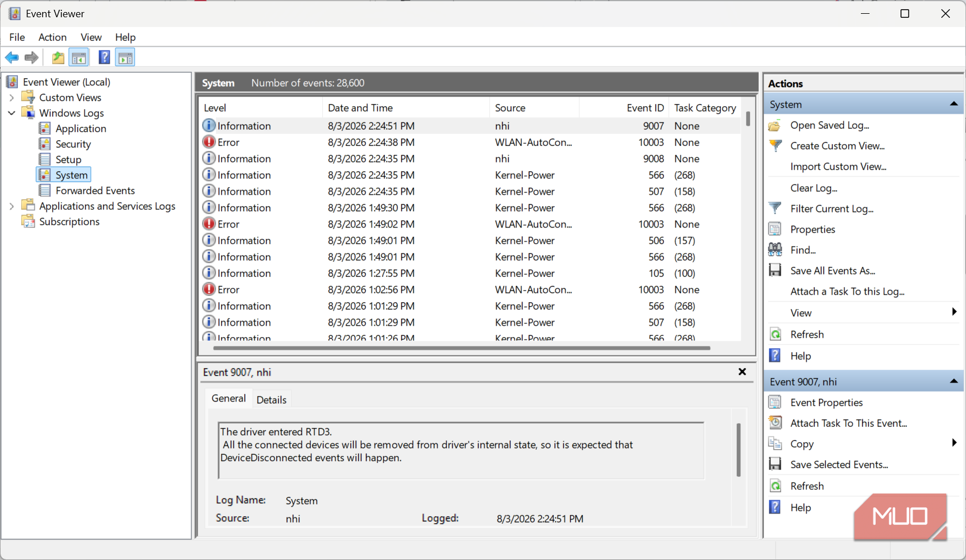This screenshot has width=966, height=560.
Task: Expand Applications and Services Logs node
Action: pyautogui.click(x=11, y=206)
